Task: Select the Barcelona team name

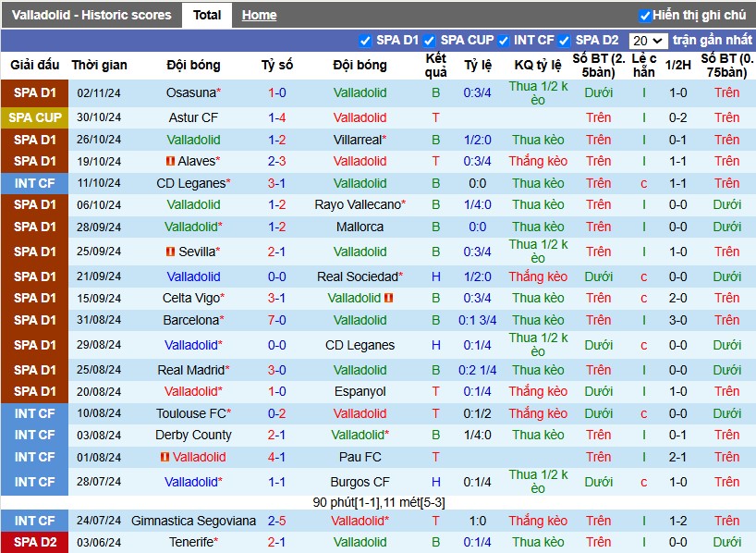Action: click(191, 320)
